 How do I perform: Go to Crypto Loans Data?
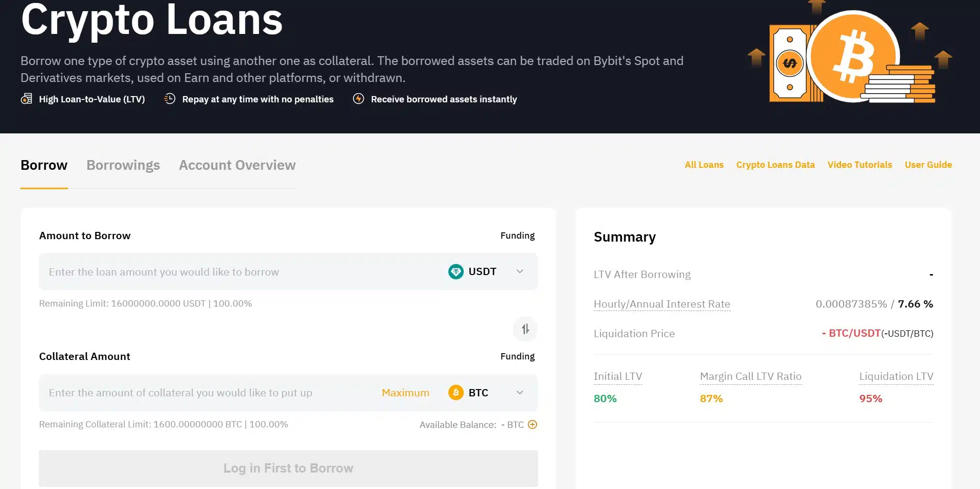tap(775, 165)
